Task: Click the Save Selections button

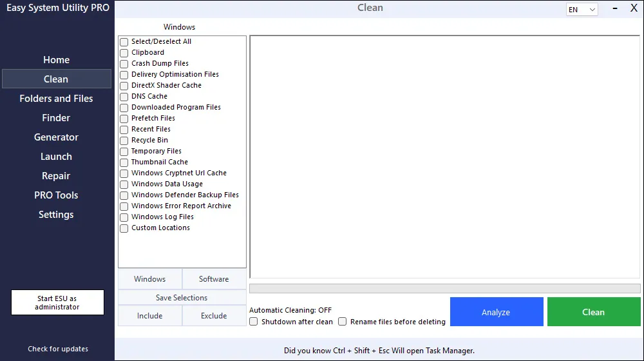Action: pyautogui.click(x=182, y=297)
